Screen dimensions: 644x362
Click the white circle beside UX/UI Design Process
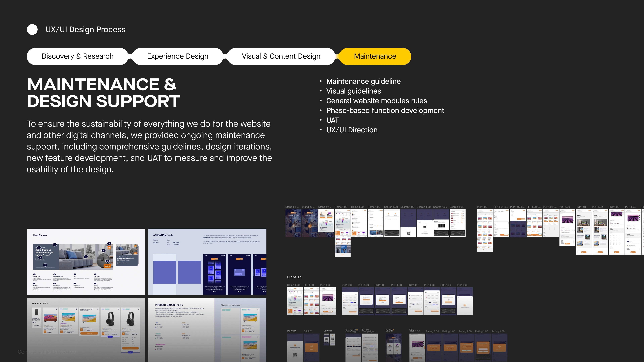(x=32, y=29)
